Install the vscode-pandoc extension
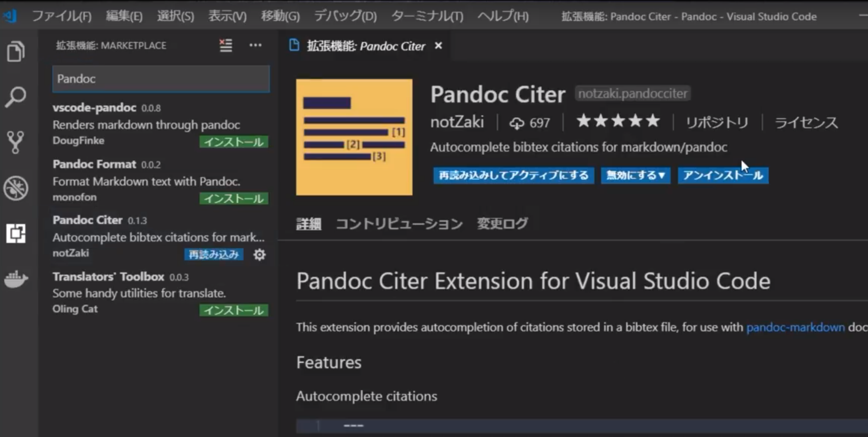 [x=233, y=142]
